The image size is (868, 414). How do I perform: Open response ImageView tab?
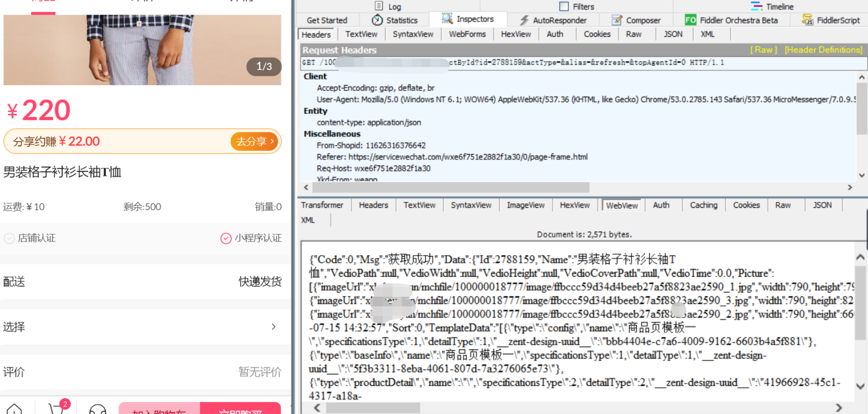pos(526,205)
